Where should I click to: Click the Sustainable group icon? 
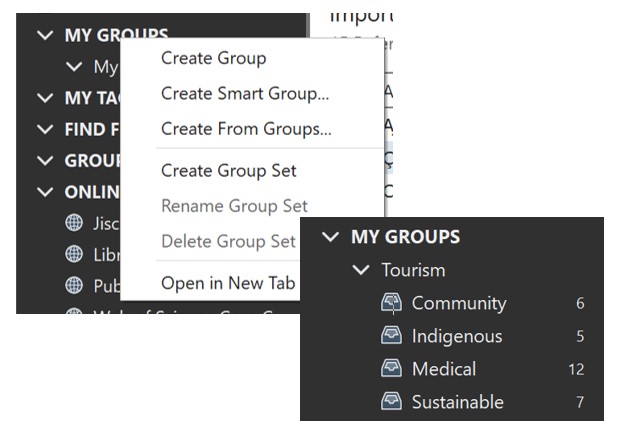click(392, 402)
